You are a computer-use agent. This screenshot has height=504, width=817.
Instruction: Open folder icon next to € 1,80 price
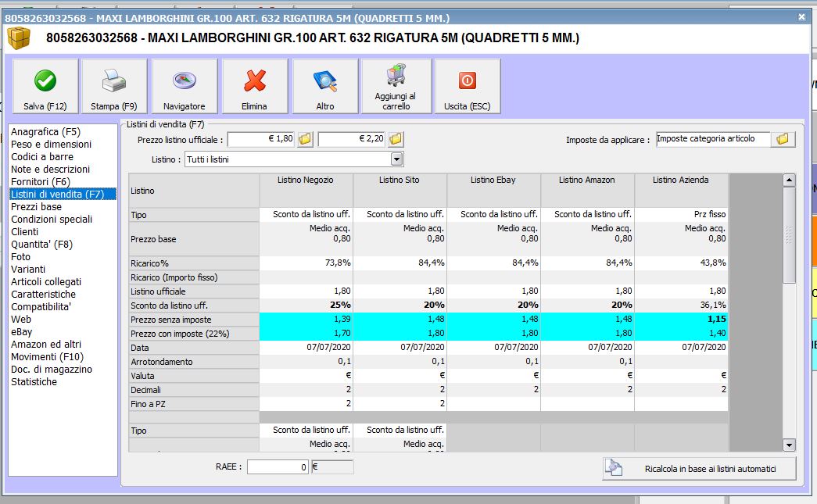tap(305, 139)
